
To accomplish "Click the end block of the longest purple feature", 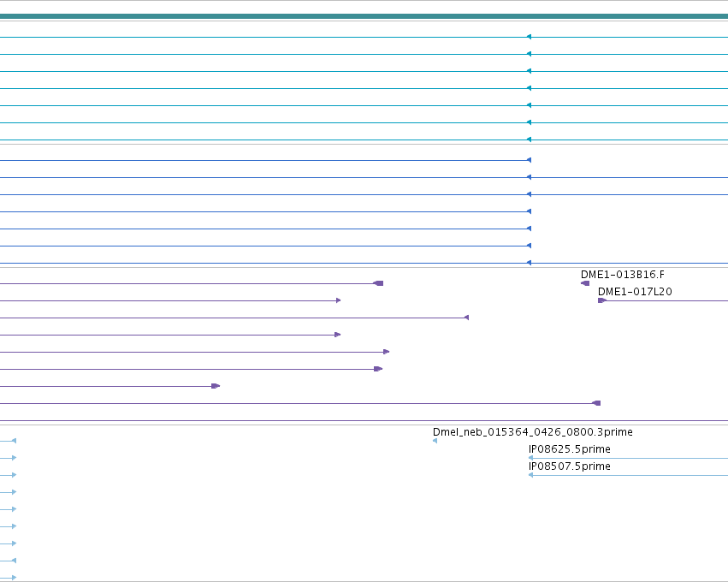I will point(596,403).
